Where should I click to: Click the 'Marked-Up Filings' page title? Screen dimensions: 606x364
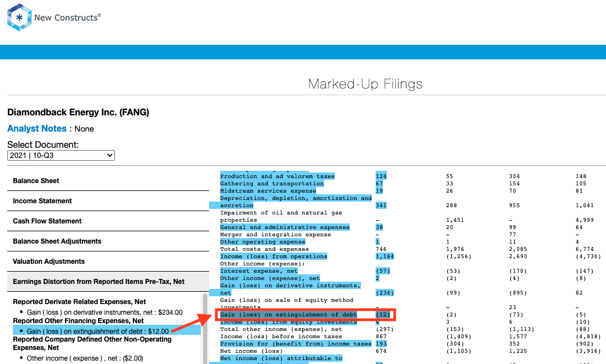[365, 84]
